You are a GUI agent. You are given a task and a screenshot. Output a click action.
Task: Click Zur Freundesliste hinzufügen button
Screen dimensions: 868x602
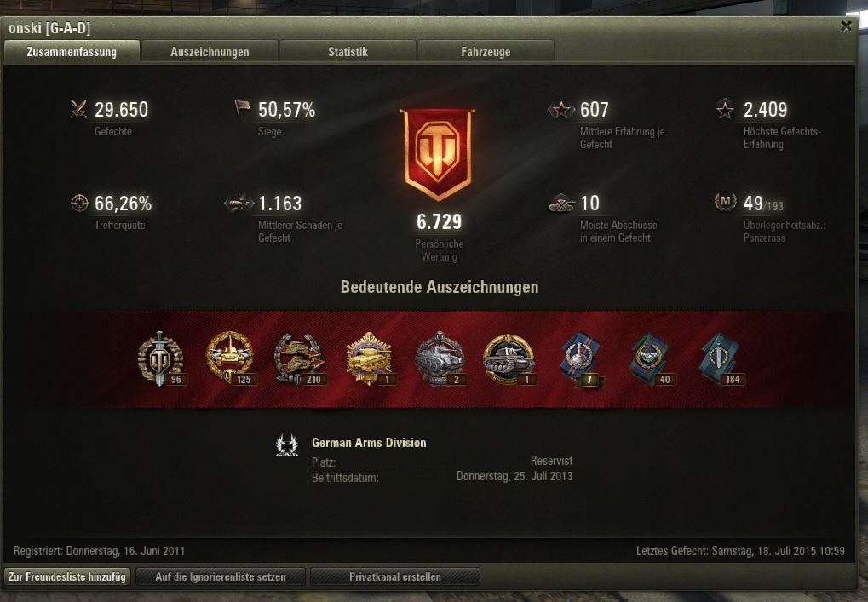click(67, 576)
